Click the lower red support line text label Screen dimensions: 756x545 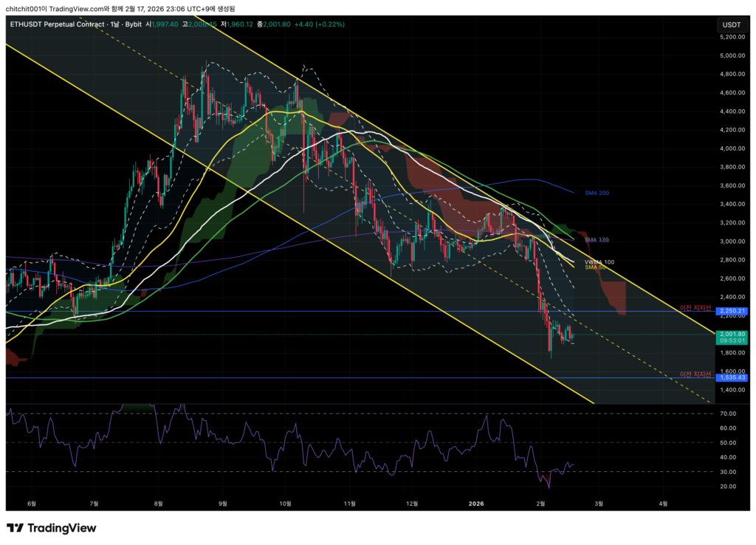(x=695, y=374)
